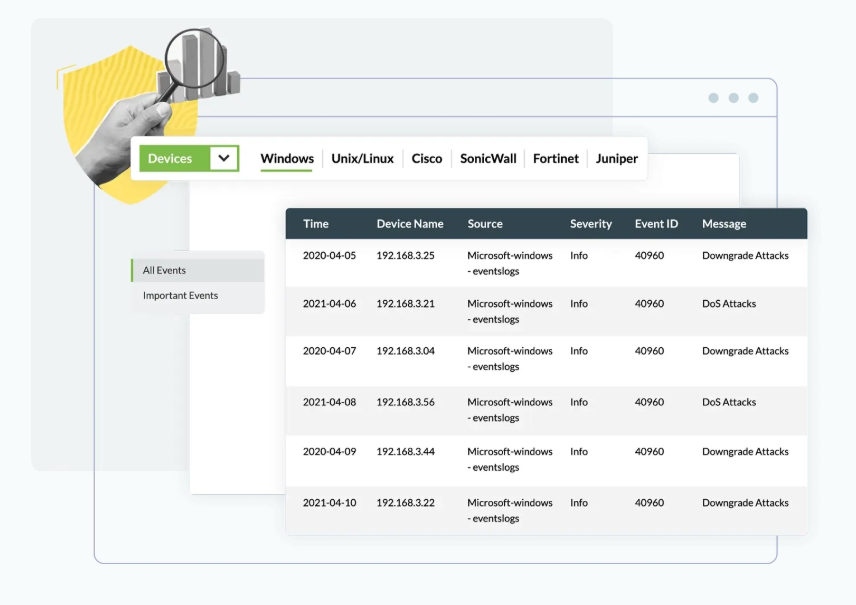Screen dimensions: 856x605
Task: Select the date 2021-04-08
Action: [x=329, y=402]
